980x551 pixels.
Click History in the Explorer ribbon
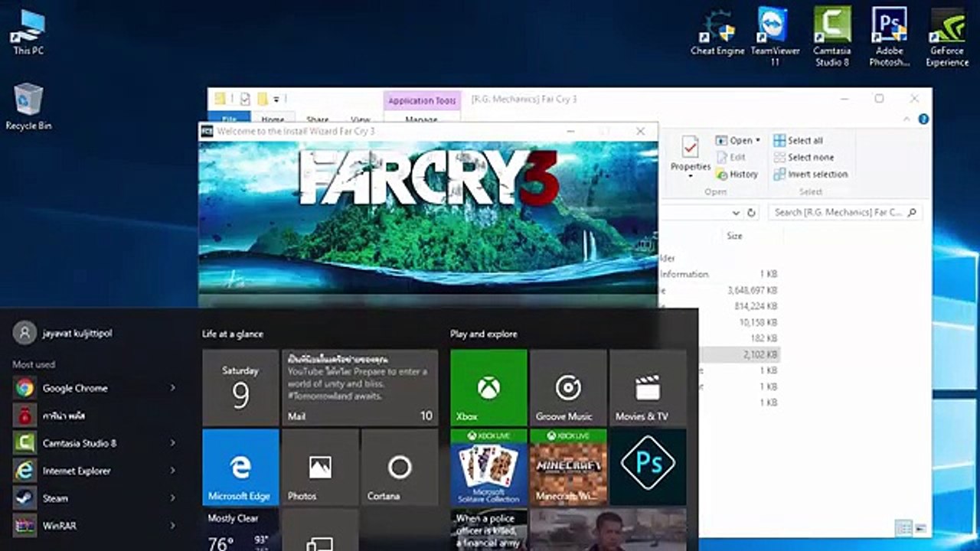coord(737,174)
